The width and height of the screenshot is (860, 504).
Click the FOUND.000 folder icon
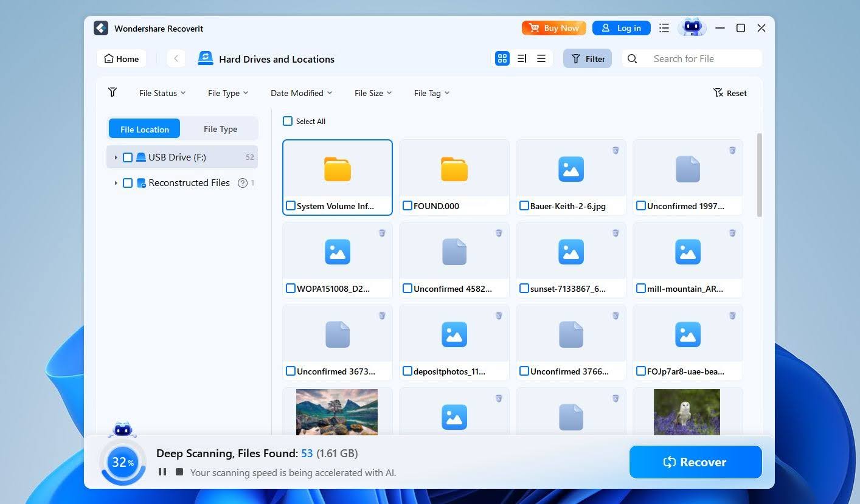click(x=454, y=169)
